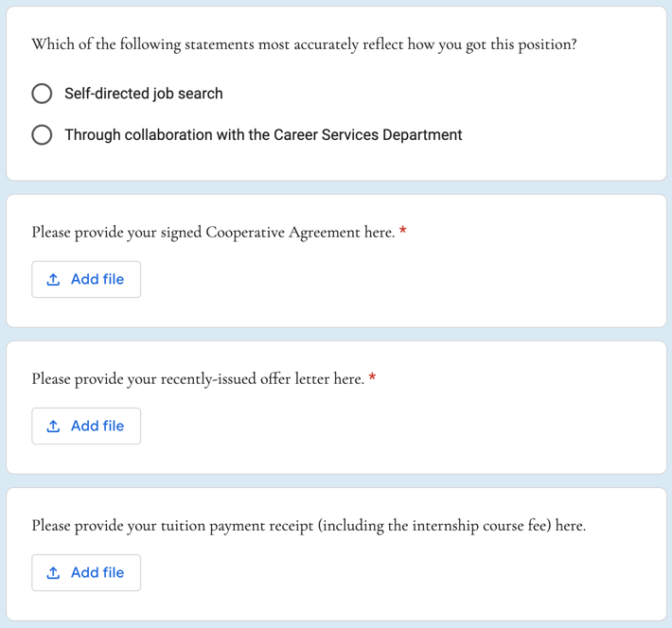Viewport: 672px width, 628px height.
Task: Add file for signed Cooperative Agreement
Action: tap(86, 279)
